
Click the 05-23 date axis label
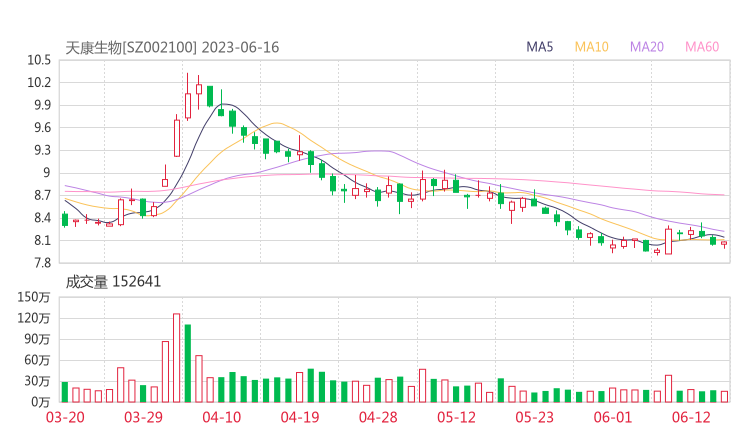pos(534,417)
